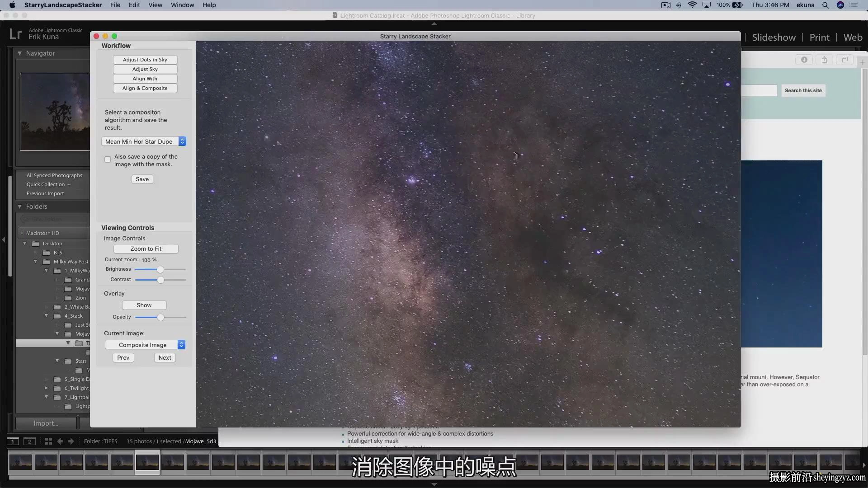The image size is (868, 488).
Task: Click the AirPlay display menu bar icon
Action: [706, 5]
